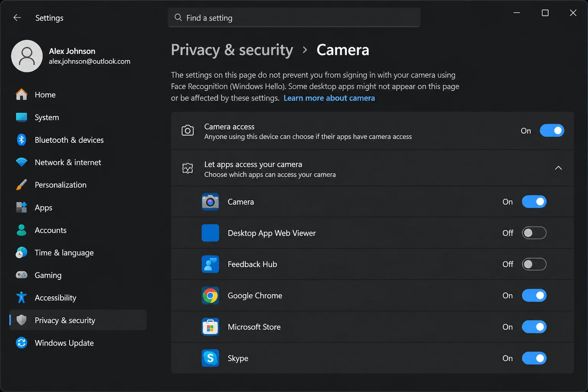Click the Privacy & security shield icon

[21, 320]
